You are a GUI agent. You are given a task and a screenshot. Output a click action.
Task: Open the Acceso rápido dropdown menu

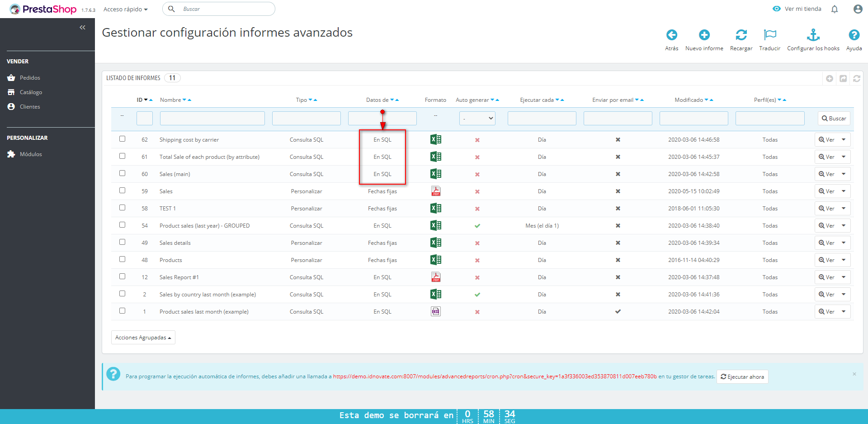point(125,9)
